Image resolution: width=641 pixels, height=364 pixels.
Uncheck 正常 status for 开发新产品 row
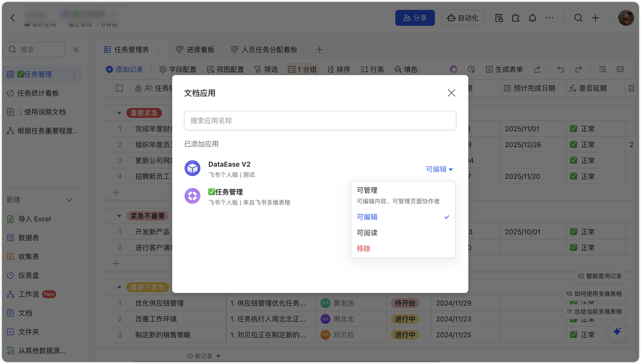coord(573,231)
